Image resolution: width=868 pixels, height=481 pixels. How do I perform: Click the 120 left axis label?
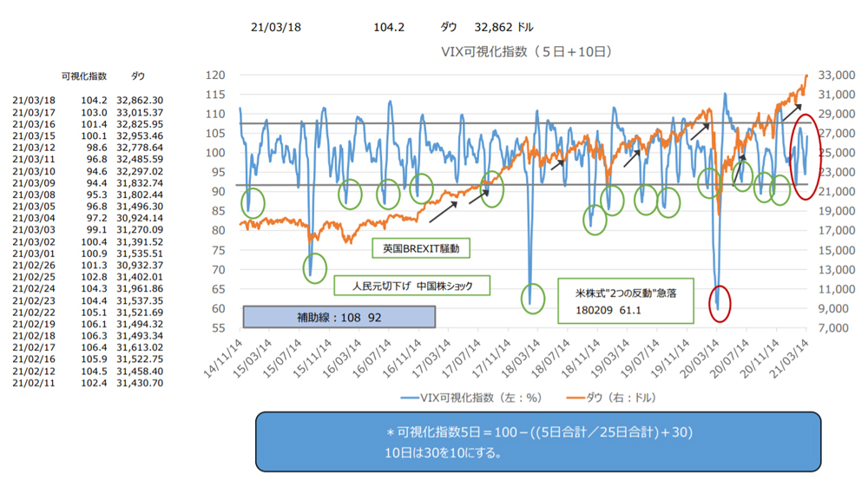[214, 75]
